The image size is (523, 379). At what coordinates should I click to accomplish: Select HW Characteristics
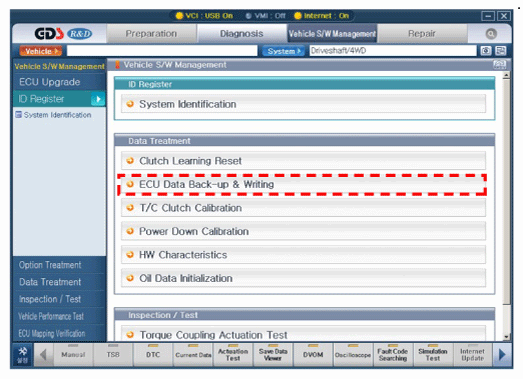click(x=303, y=255)
